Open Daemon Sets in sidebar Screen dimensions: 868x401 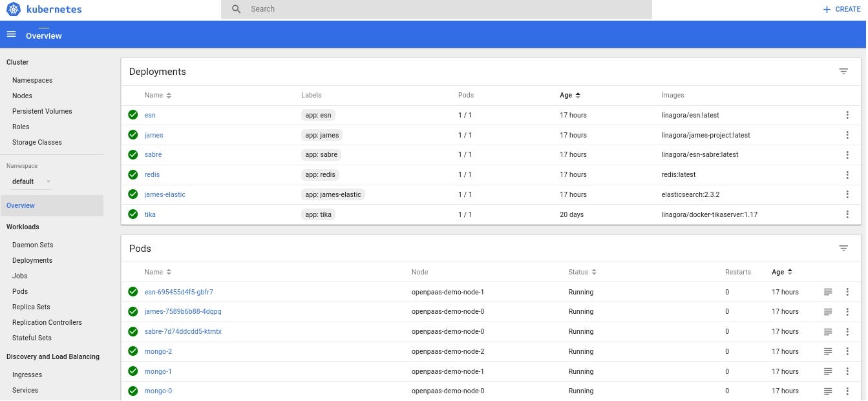click(33, 245)
